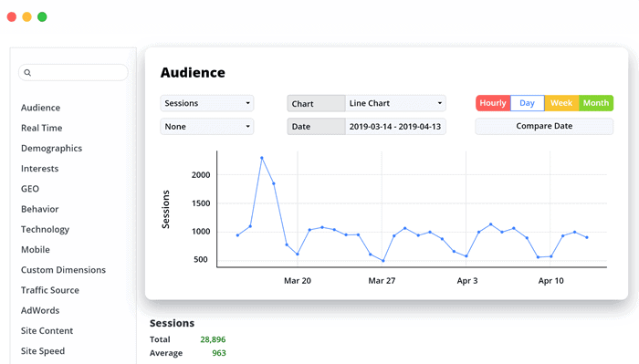Click the green maximize window button

[x=42, y=16]
